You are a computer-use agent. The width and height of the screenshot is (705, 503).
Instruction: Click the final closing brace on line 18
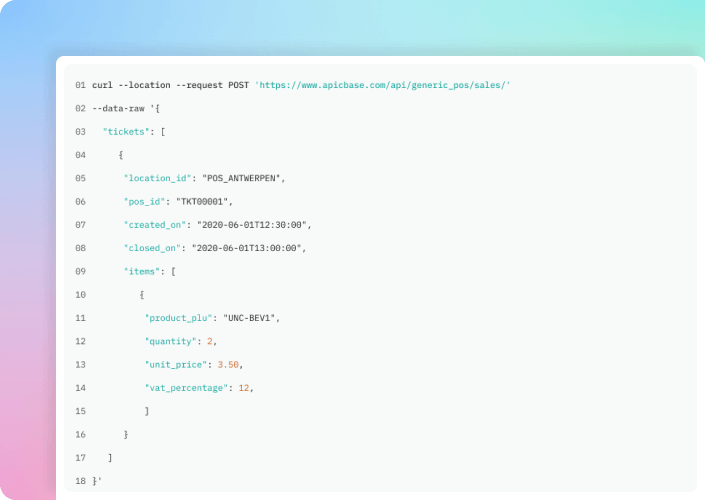click(95, 481)
